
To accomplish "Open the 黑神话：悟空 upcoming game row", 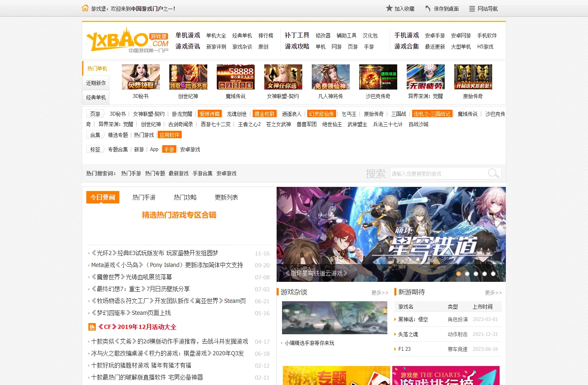I will [x=448, y=319].
